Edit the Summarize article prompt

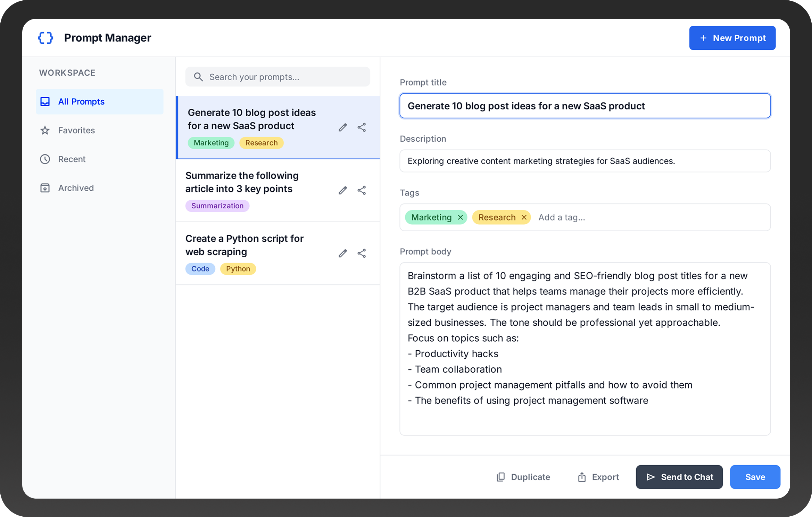pos(342,190)
